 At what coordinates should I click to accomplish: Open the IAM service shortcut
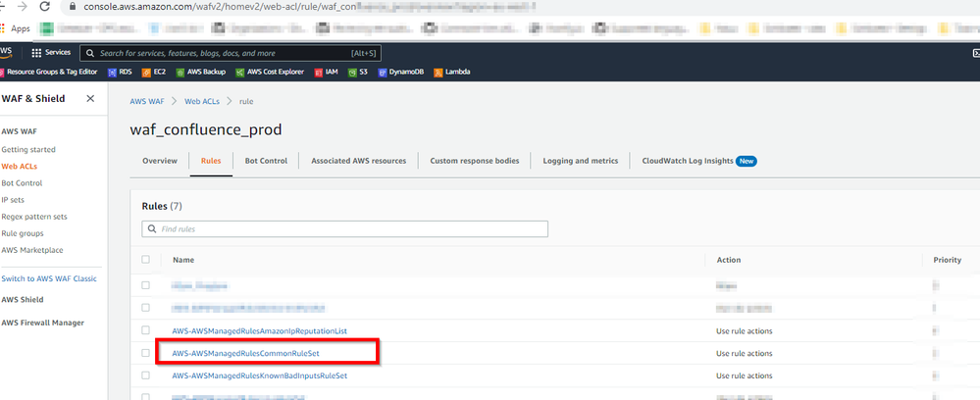click(x=327, y=73)
